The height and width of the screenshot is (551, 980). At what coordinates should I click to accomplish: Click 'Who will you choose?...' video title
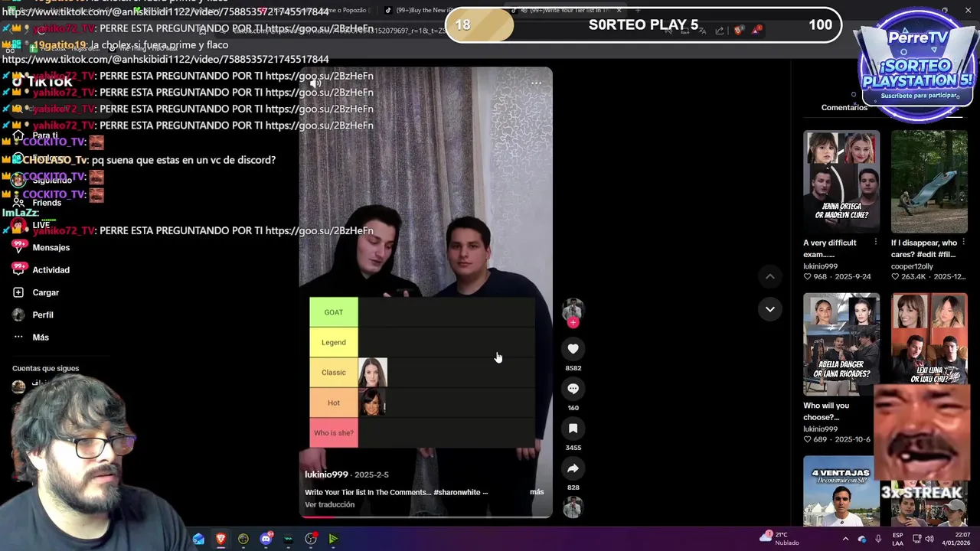click(826, 411)
